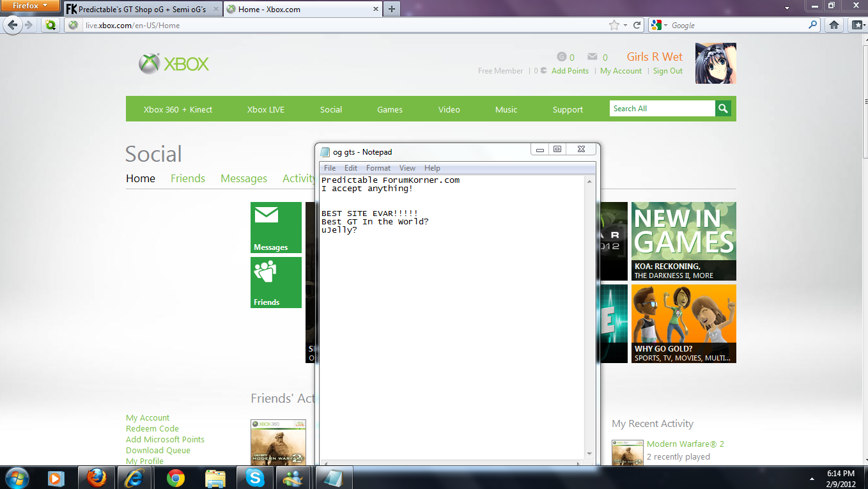Open the Windows Start menu

[16, 477]
